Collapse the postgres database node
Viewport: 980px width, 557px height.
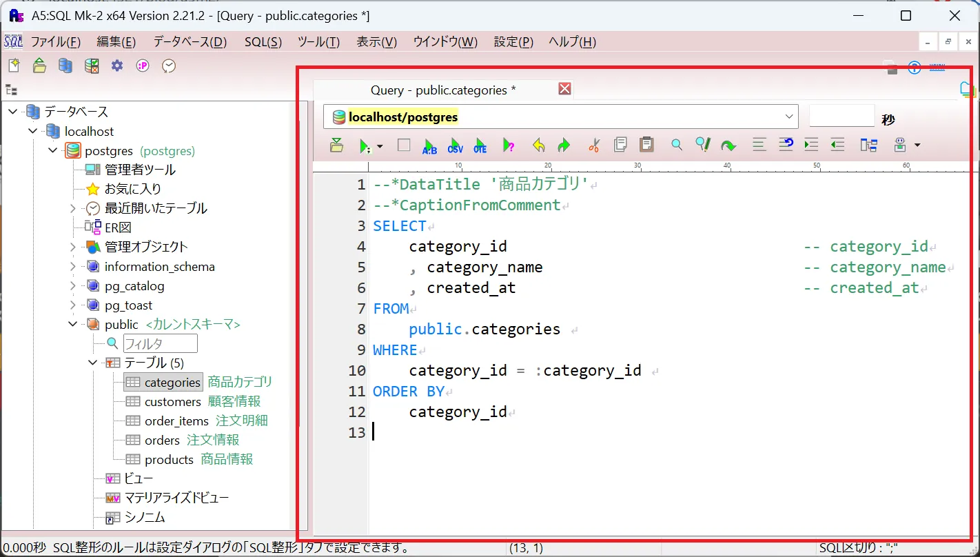(53, 150)
